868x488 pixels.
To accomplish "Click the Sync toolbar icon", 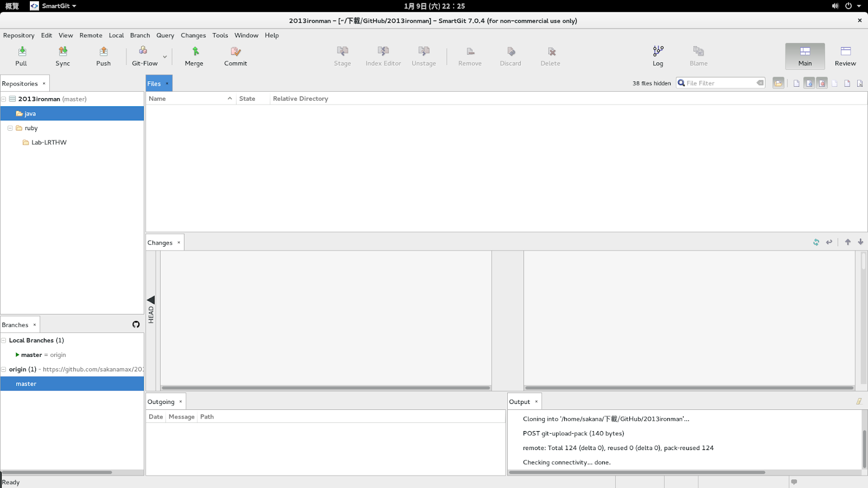I will coord(63,56).
